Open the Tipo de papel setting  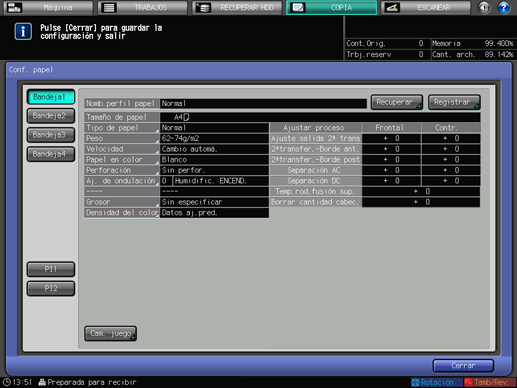coord(122,128)
